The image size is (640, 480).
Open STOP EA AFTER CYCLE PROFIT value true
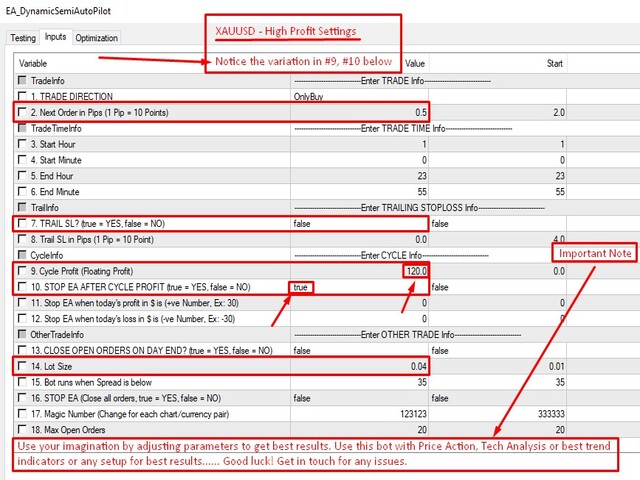click(x=360, y=287)
